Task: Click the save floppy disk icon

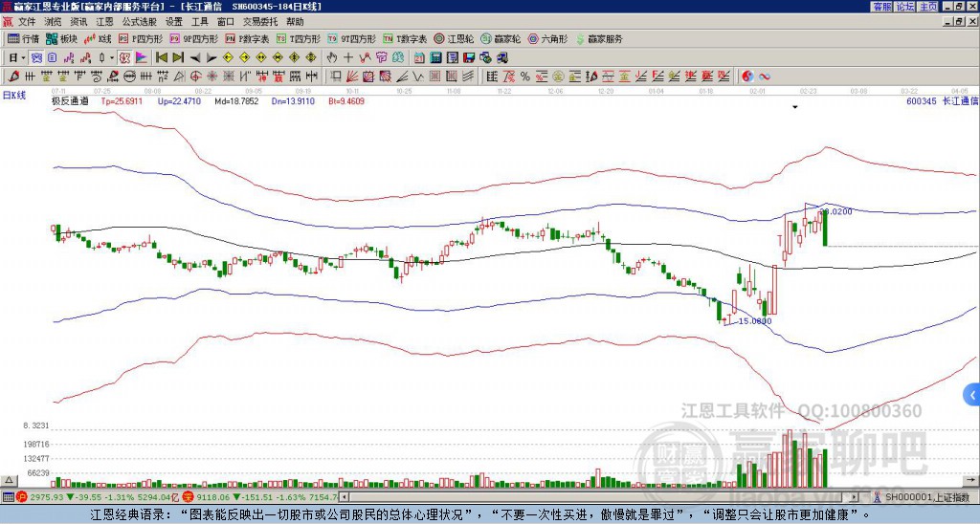Action: tap(469, 58)
